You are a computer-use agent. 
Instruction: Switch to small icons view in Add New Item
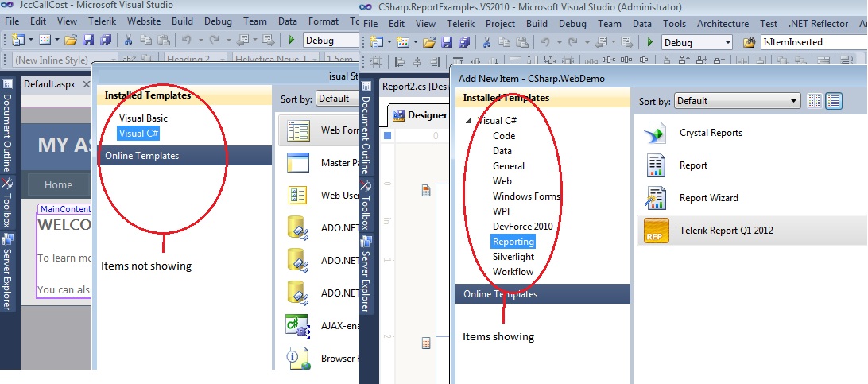click(x=814, y=101)
